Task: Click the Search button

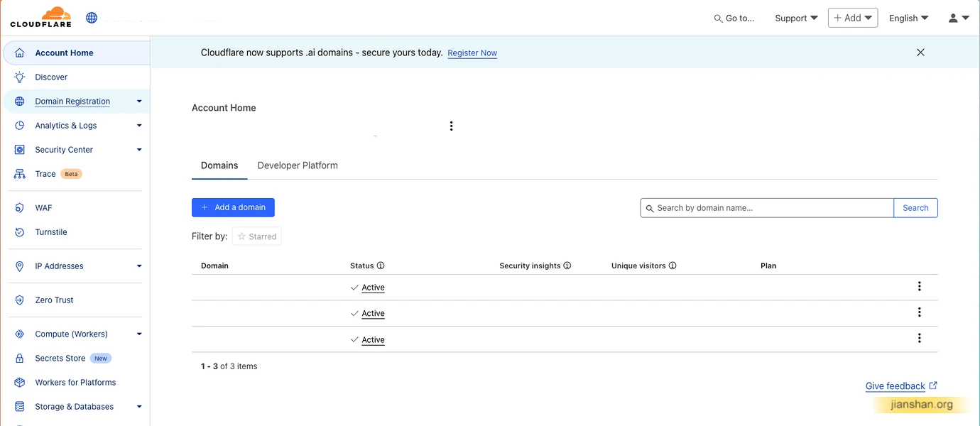Action: pos(915,208)
